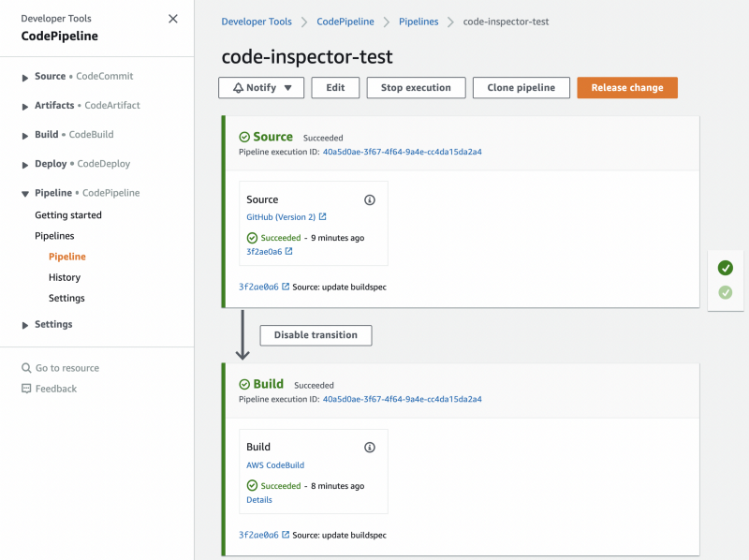Open AWS CodeBuild provider link
The image size is (749, 560).
click(275, 464)
